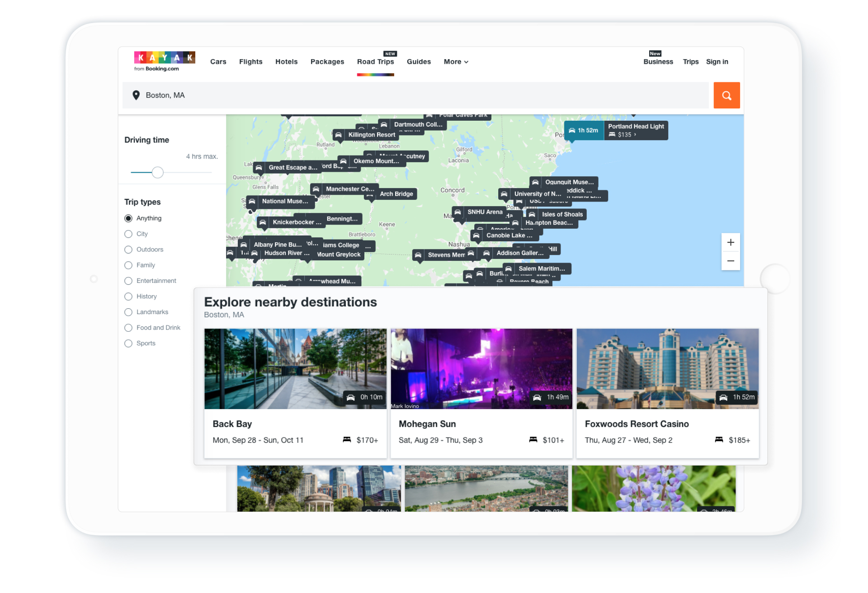Screen dimensions: 868x593
Task: Click the purple lupine flowers thumbnail
Action: click(x=654, y=489)
